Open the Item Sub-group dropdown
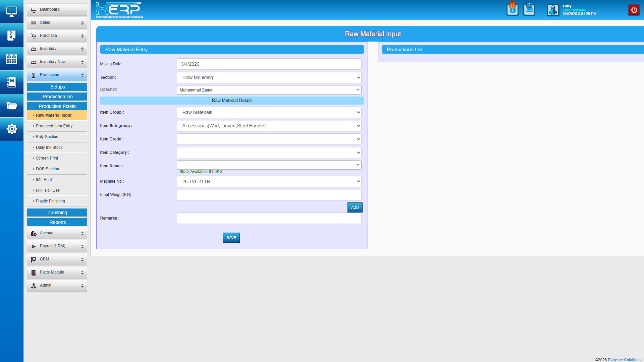The height and width of the screenshot is (362, 644). point(269,126)
